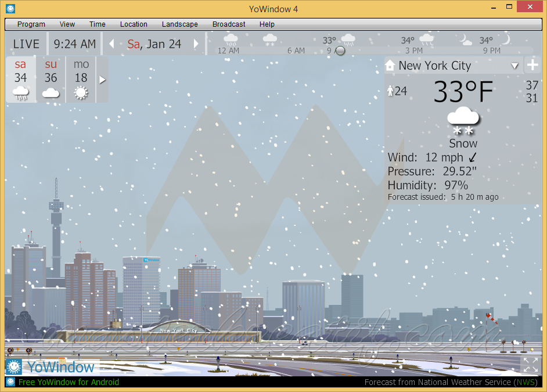Click the high temperature 37 value
The image size is (547, 392).
click(x=532, y=85)
